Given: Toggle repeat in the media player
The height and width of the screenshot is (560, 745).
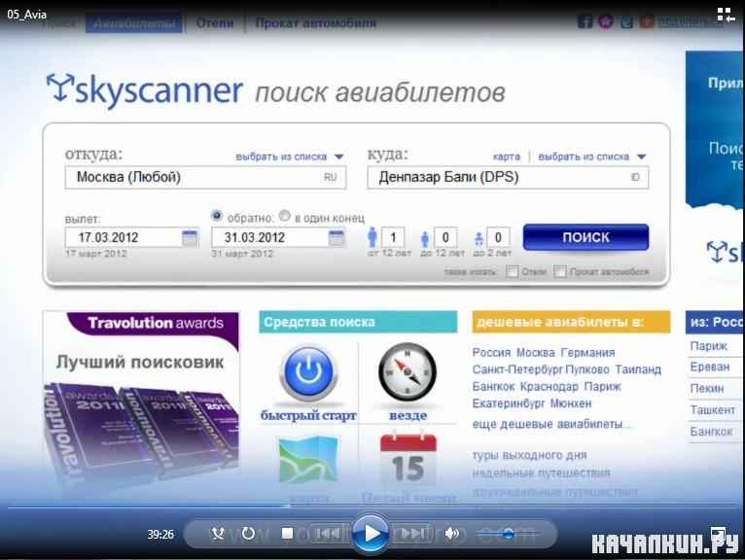Looking at the screenshot, I should pos(248,534).
